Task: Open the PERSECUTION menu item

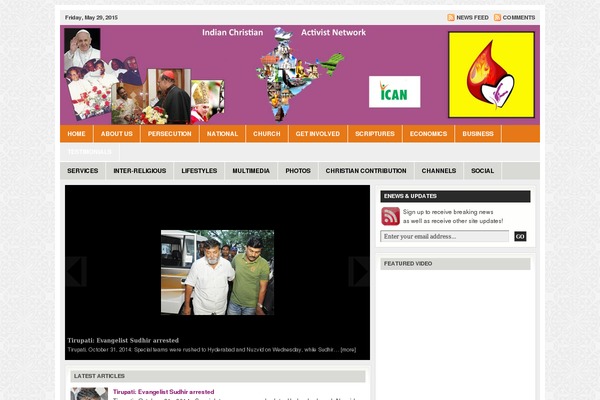Action: (x=170, y=134)
